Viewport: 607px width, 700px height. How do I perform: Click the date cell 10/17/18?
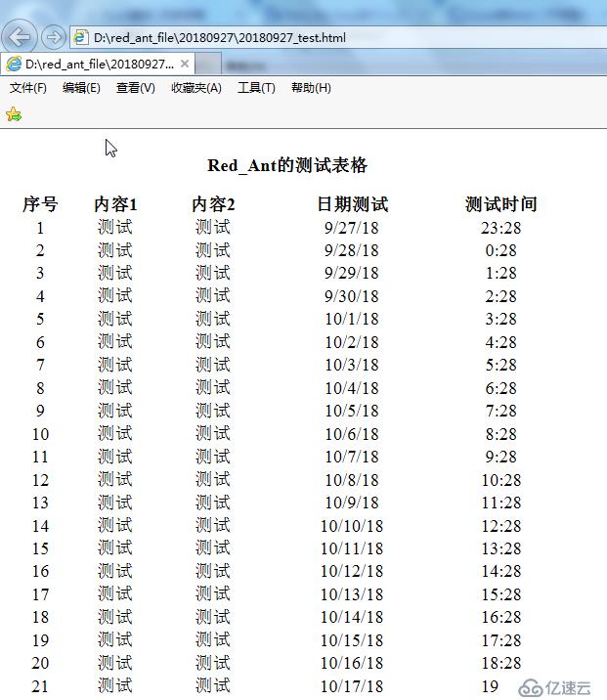[x=352, y=686]
